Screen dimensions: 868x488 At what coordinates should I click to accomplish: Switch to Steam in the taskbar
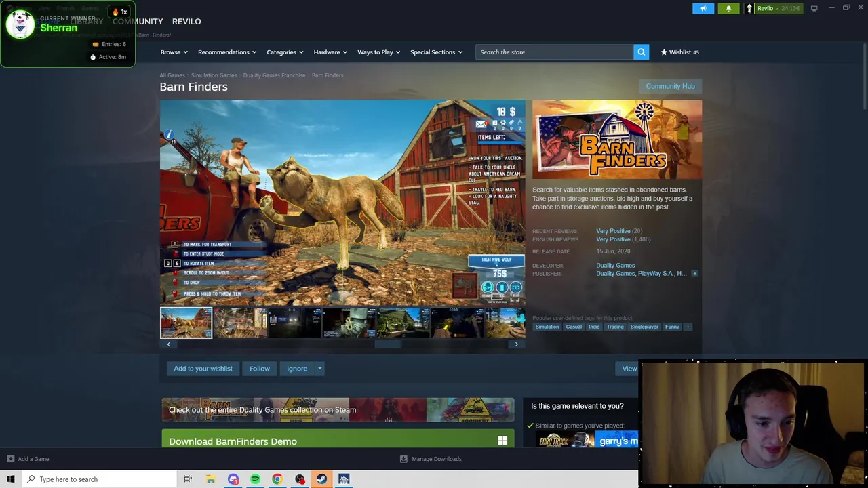coord(321,479)
